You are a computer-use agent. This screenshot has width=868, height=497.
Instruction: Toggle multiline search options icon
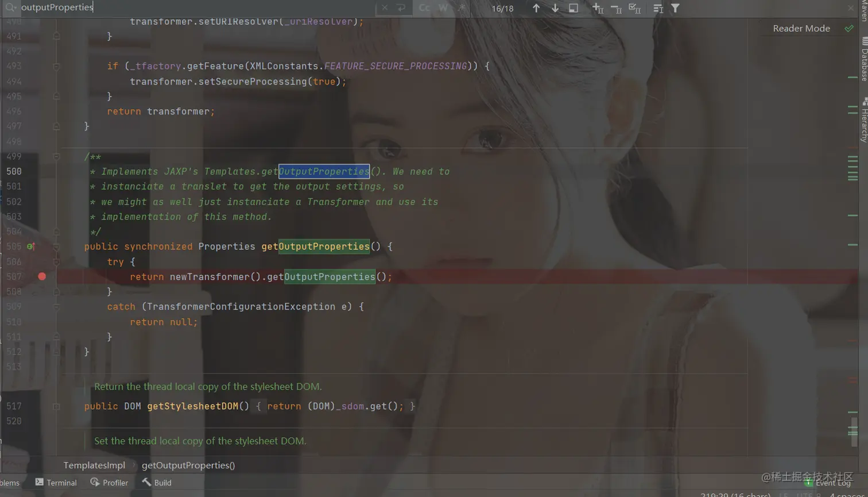coord(658,8)
